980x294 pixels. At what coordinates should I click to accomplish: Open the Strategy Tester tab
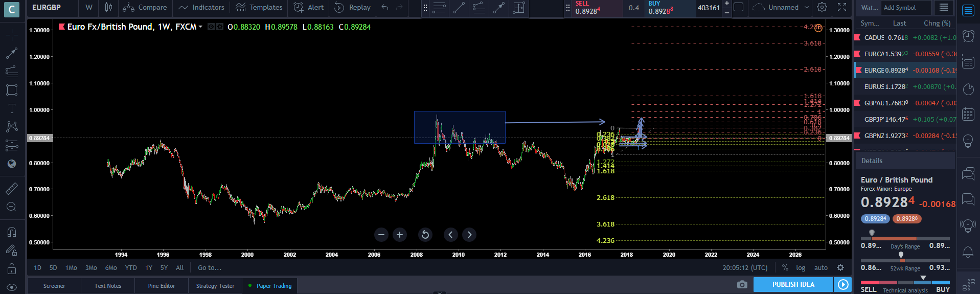[215, 286]
